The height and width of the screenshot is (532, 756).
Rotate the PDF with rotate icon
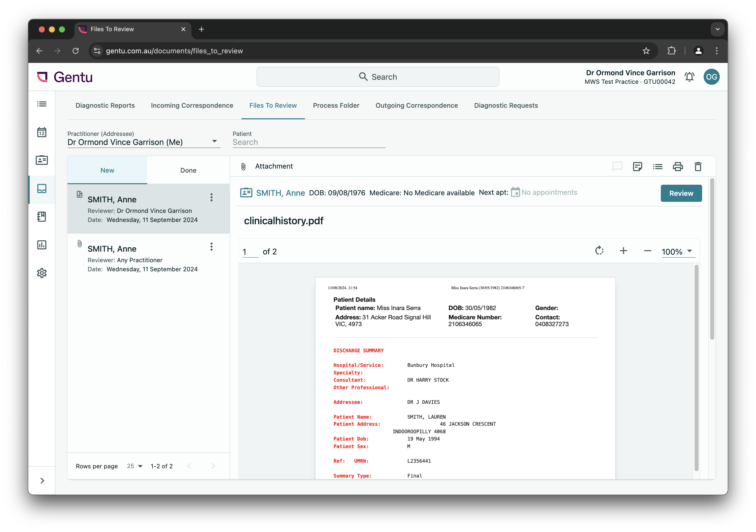click(599, 251)
